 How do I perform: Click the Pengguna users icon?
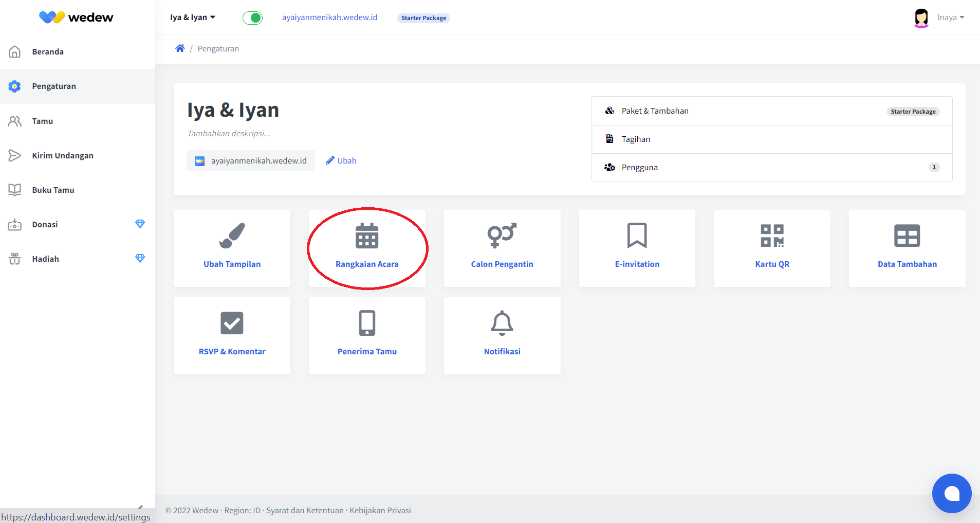[x=609, y=167]
